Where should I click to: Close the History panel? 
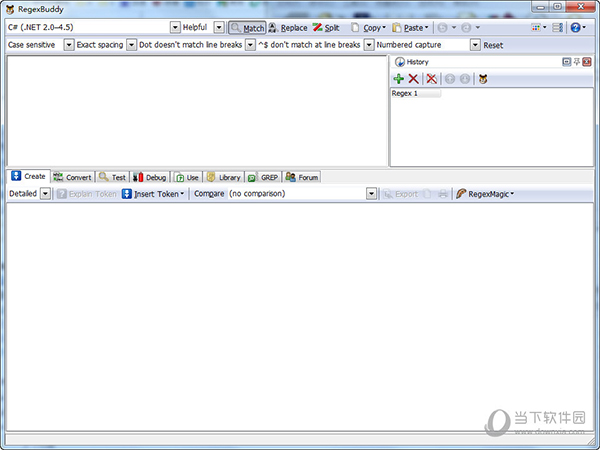587,62
